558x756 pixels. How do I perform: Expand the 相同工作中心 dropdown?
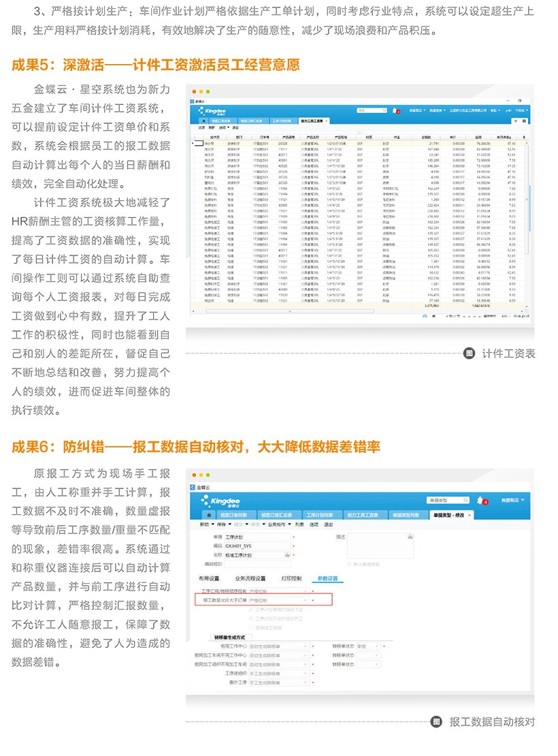(x=306, y=646)
